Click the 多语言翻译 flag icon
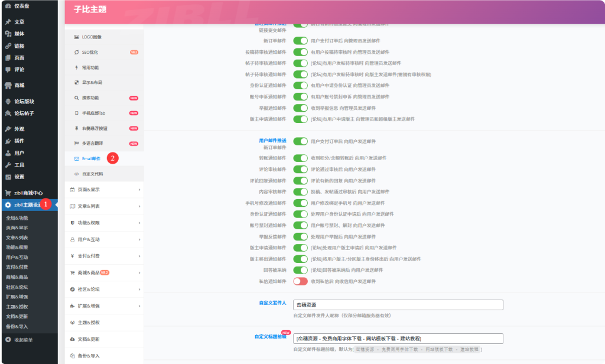Screen dimensions: 605x364 pyautogui.click(x=76, y=143)
